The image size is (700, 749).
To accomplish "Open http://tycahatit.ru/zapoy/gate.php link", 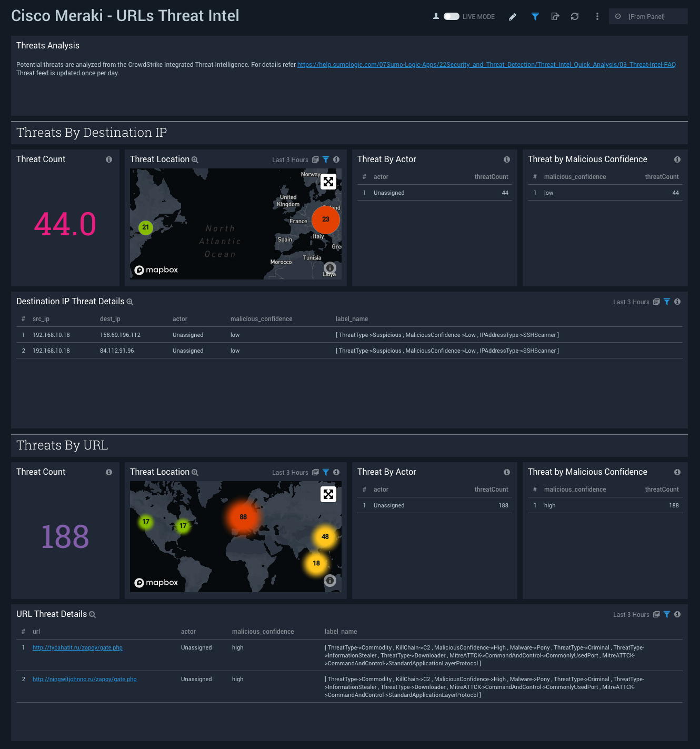I will 77,647.
